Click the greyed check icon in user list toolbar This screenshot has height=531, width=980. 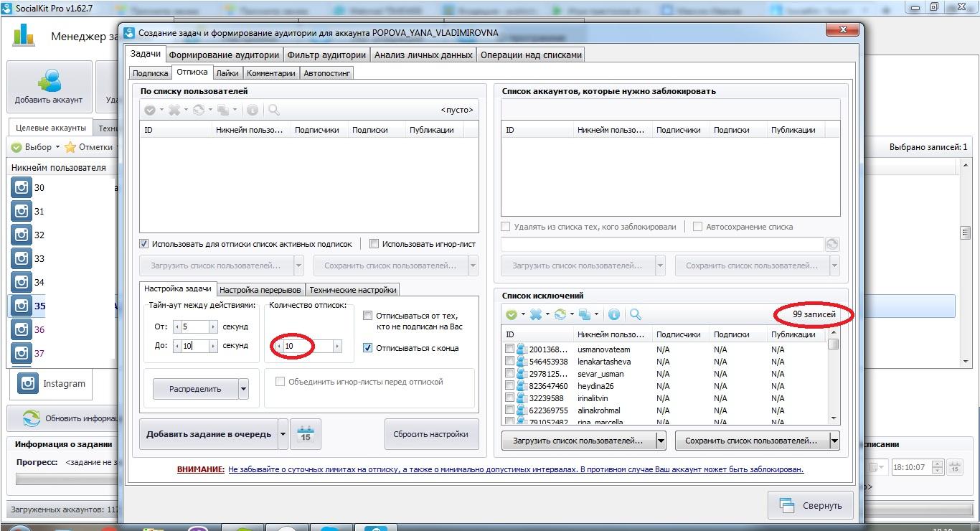pos(149,110)
